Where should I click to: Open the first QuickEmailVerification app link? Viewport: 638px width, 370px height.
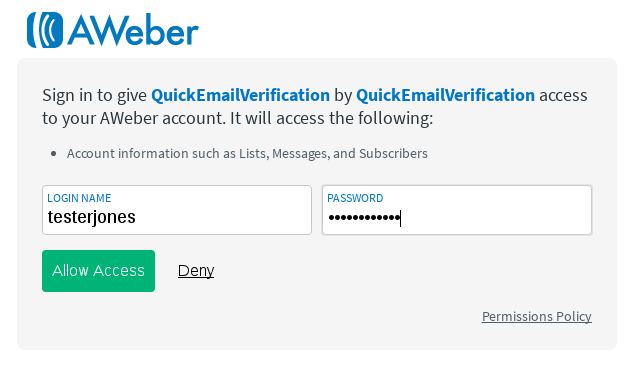(x=240, y=95)
